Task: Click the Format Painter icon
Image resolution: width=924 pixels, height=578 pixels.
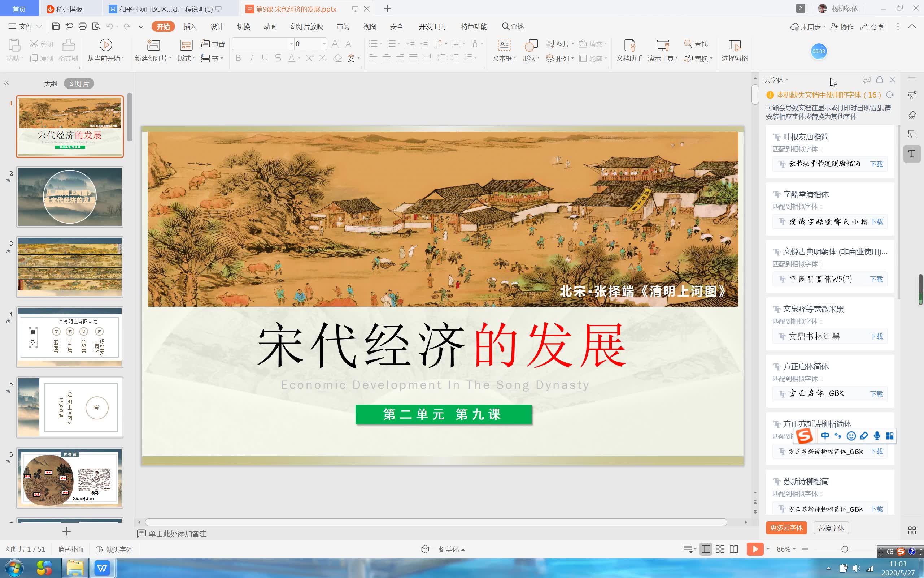Action: [x=68, y=45]
